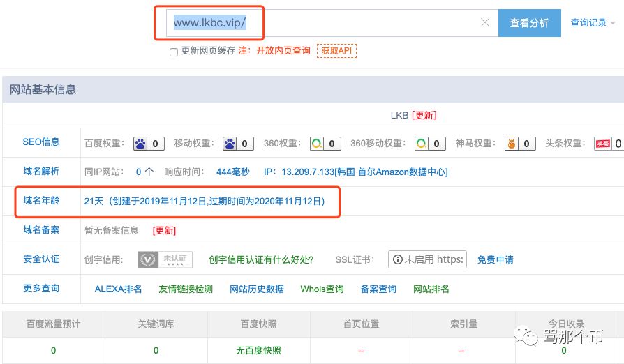The width and height of the screenshot is (624, 364).
Task: Open the 查询记录 dropdown
Action: (x=593, y=22)
